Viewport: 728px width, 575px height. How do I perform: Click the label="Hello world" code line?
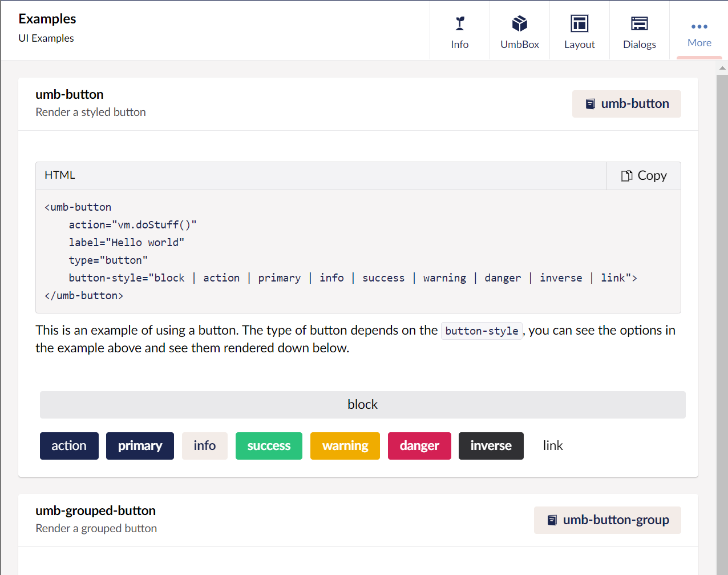127,243
